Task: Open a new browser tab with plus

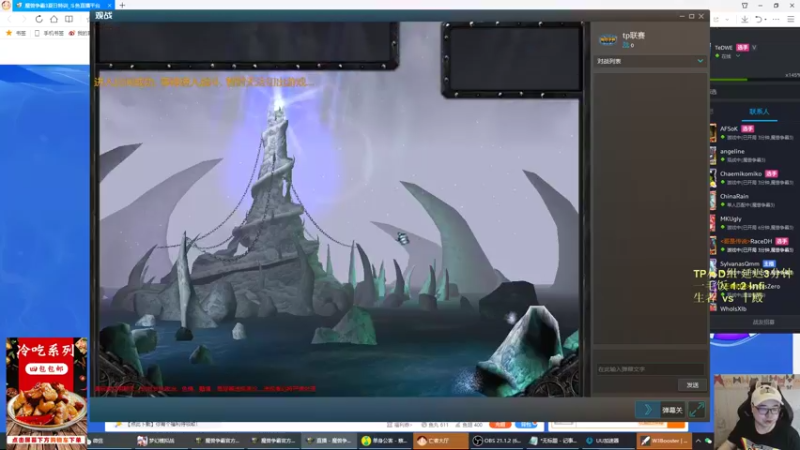Action: pos(122,5)
